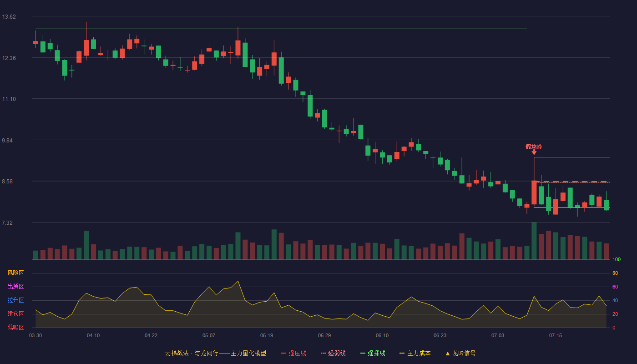
Task: Toggle the 强弱线 legend entry
Action: (333, 353)
